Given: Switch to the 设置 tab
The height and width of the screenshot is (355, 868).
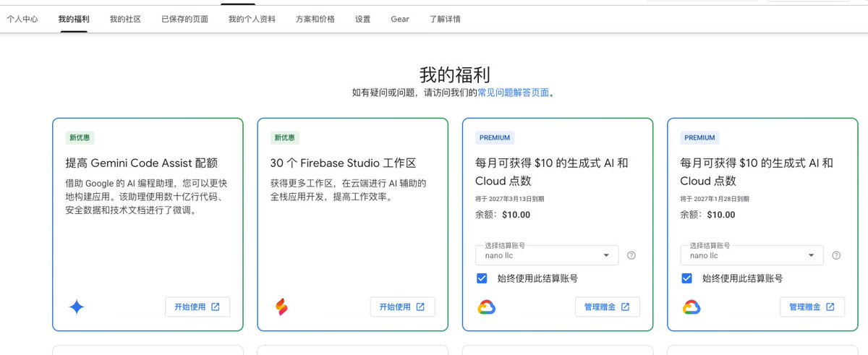Looking at the screenshot, I should [362, 20].
